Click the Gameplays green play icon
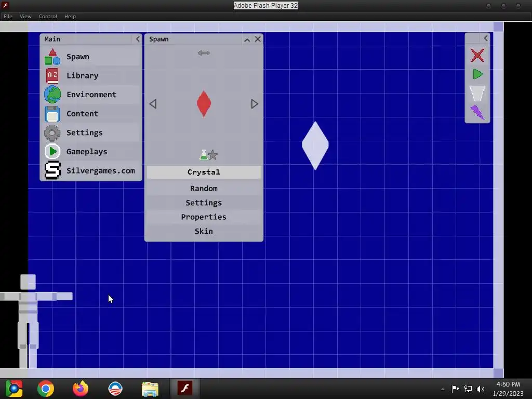Viewport: 532px width, 399px height. coord(52,152)
